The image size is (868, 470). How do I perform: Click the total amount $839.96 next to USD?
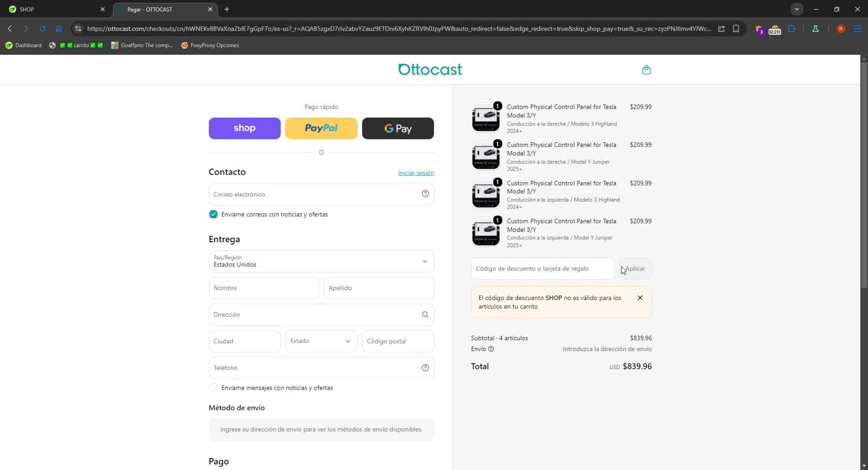tap(637, 367)
